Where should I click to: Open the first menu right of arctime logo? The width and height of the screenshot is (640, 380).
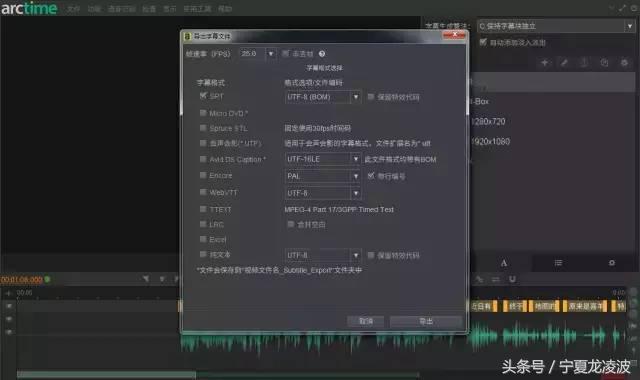click(73, 9)
